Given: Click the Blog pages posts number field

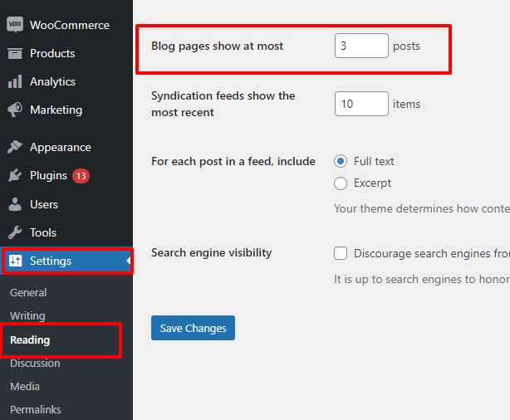Looking at the screenshot, I should click(x=361, y=46).
